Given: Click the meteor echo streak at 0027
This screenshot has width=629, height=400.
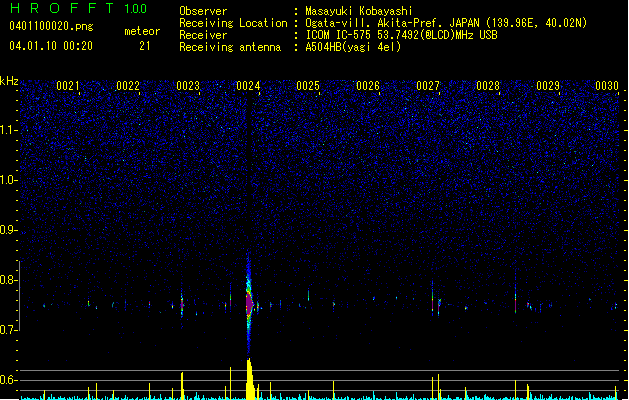Looking at the screenshot, I should tap(432, 299).
